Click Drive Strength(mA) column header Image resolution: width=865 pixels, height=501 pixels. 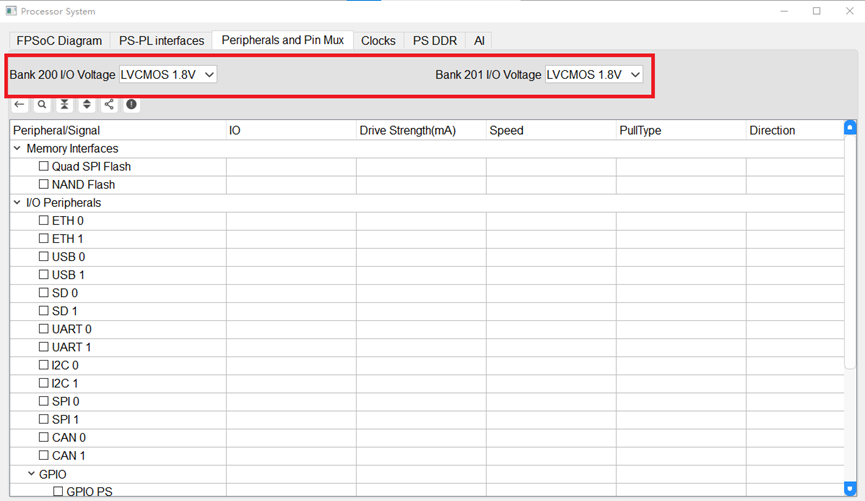pyautogui.click(x=421, y=130)
